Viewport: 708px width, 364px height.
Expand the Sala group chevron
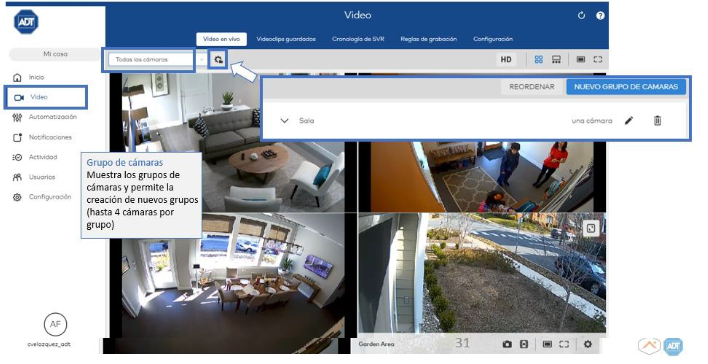[x=284, y=121]
